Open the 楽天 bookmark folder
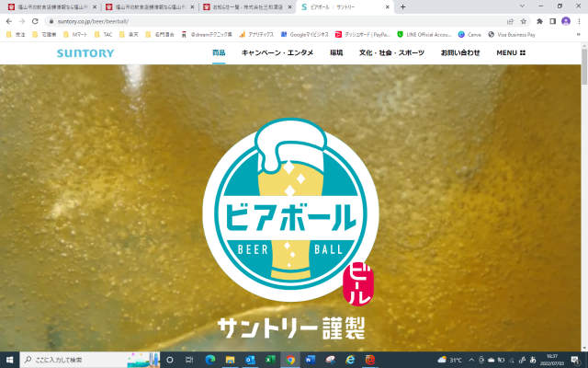The height and width of the screenshot is (368, 588). (x=129, y=35)
